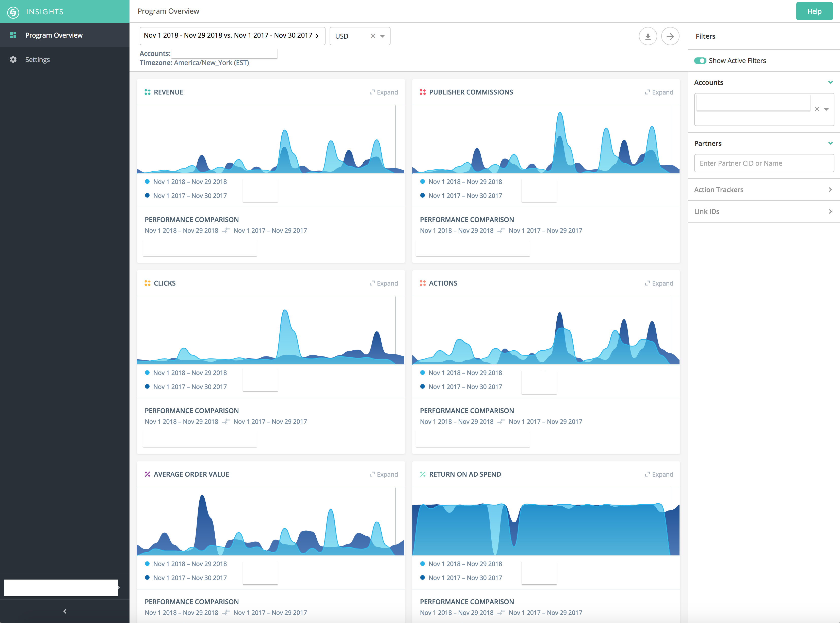Image resolution: width=840 pixels, height=623 pixels.
Task: Open Program Overview in the sidebar
Action: click(x=64, y=35)
